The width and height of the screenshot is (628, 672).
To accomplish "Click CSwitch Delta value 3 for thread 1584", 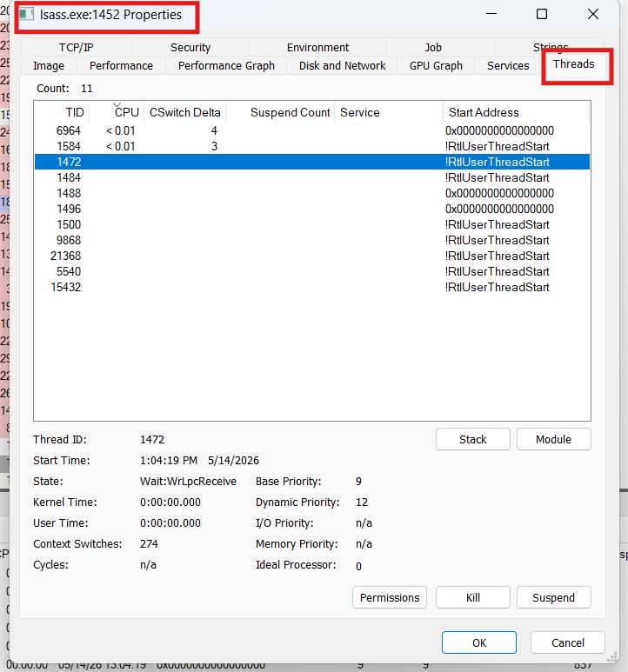I will click(x=214, y=147).
